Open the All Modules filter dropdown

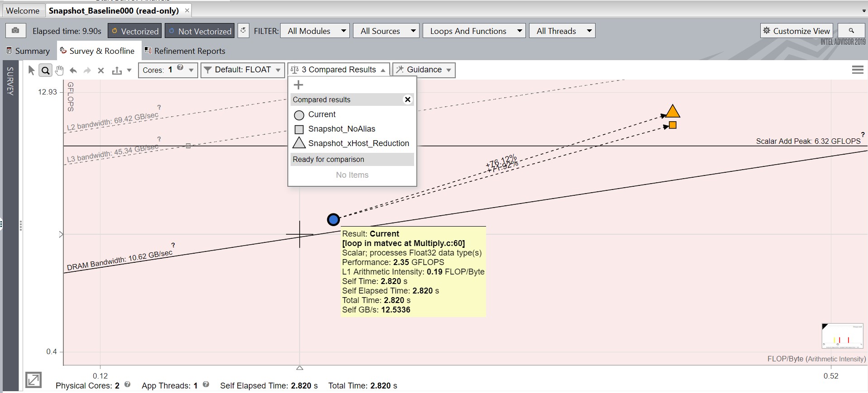click(x=315, y=31)
